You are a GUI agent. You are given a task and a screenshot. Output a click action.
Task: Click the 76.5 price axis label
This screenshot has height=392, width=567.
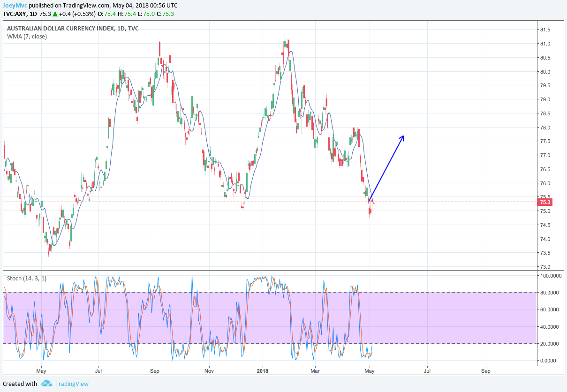point(545,169)
